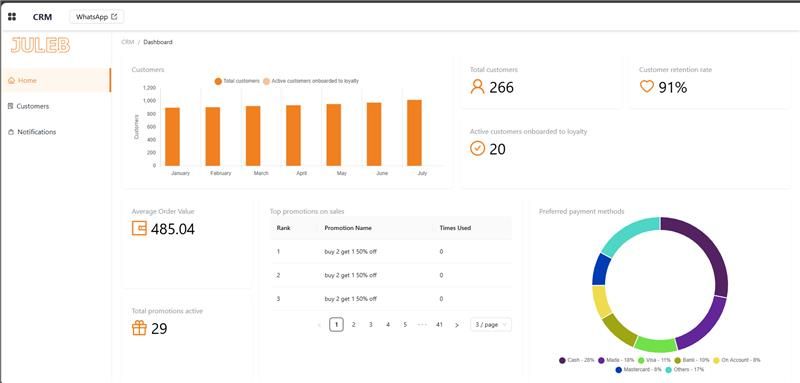Go to next promotions page arrow
This screenshot has height=383, width=800.
point(457,325)
